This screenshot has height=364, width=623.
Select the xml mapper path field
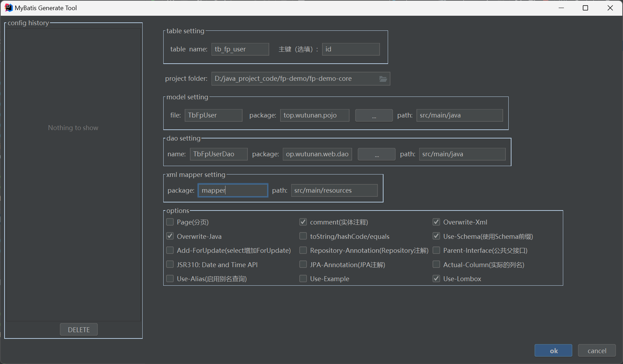pos(334,191)
